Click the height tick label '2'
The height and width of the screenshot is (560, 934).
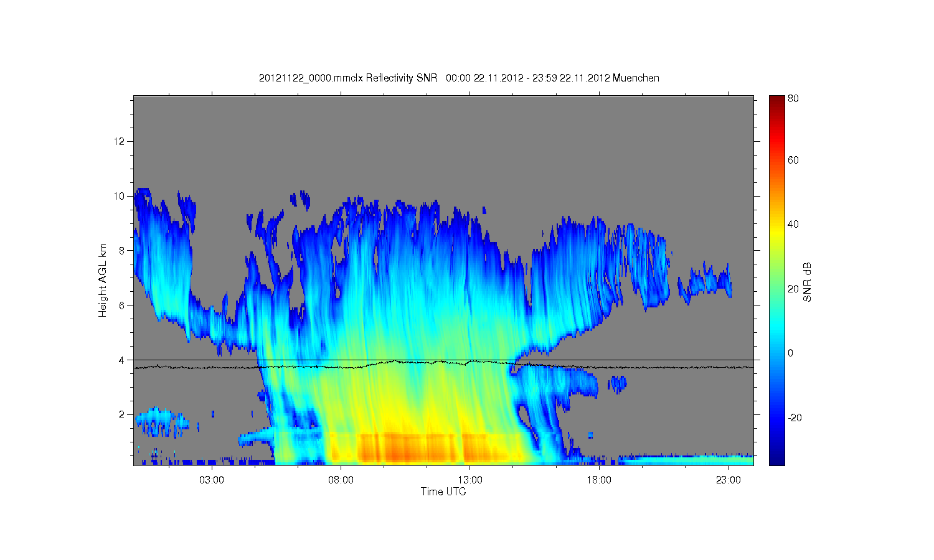coord(123,414)
